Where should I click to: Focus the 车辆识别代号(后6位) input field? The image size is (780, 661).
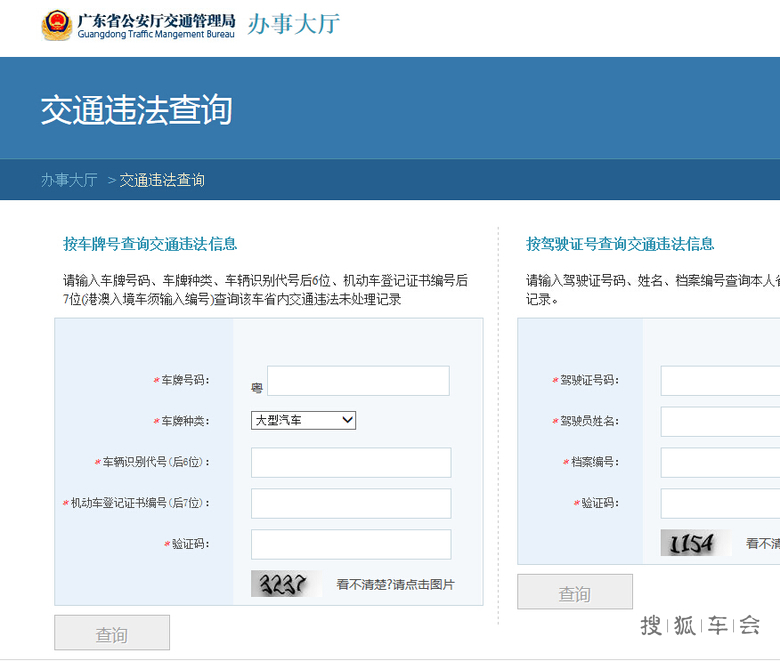[x=351, y=463]
